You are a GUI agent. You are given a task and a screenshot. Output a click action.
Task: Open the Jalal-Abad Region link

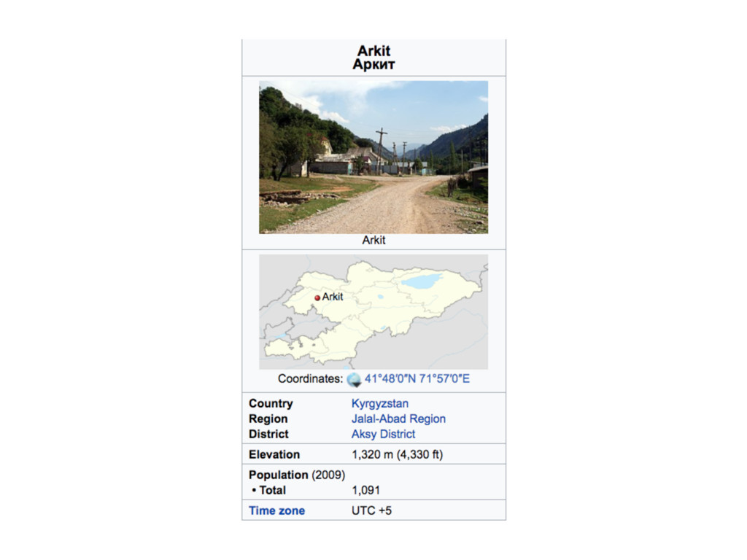(x=398, y=419)
